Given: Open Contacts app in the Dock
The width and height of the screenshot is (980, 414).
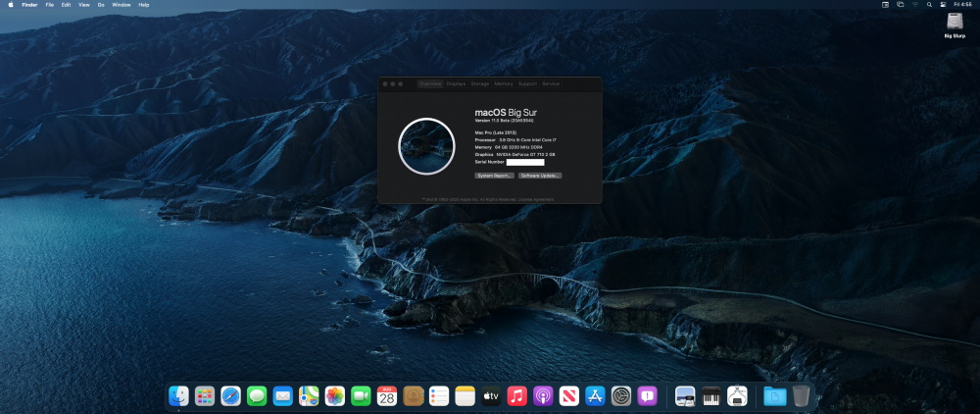Looking at the screenshot, I should coord(414,396).
